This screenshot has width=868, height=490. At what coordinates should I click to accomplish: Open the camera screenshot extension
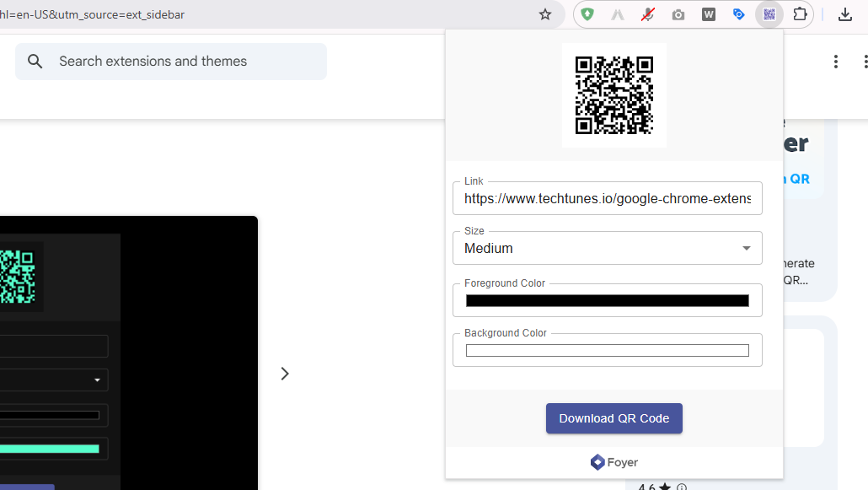pyautogui.click(x=678, y=15)
